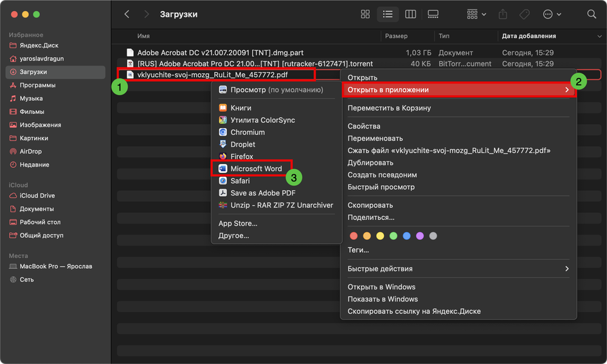
Task: Select MacBook Pro — Ярослав location
Action: [x=55, y=266]
